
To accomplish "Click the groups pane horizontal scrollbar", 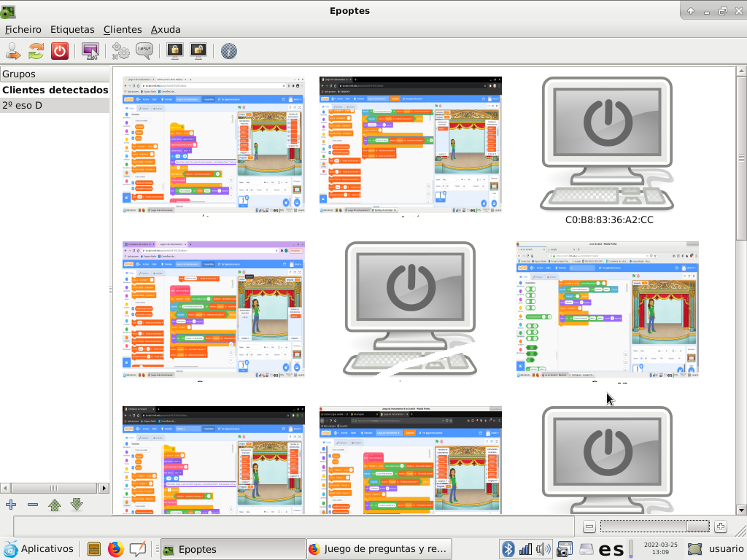I will coord(54,488).
